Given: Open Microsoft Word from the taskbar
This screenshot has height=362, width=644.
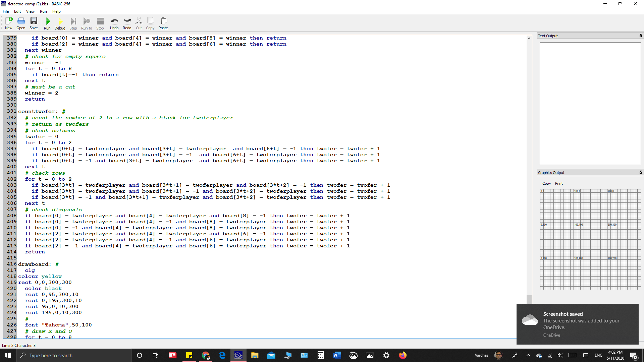Looking at the screenshot, I should pos(337,355).
